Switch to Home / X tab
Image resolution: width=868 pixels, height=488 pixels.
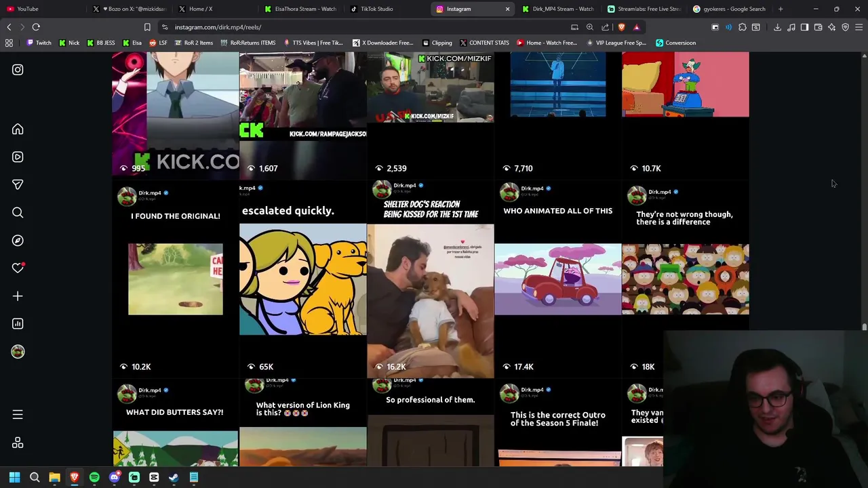213,9
